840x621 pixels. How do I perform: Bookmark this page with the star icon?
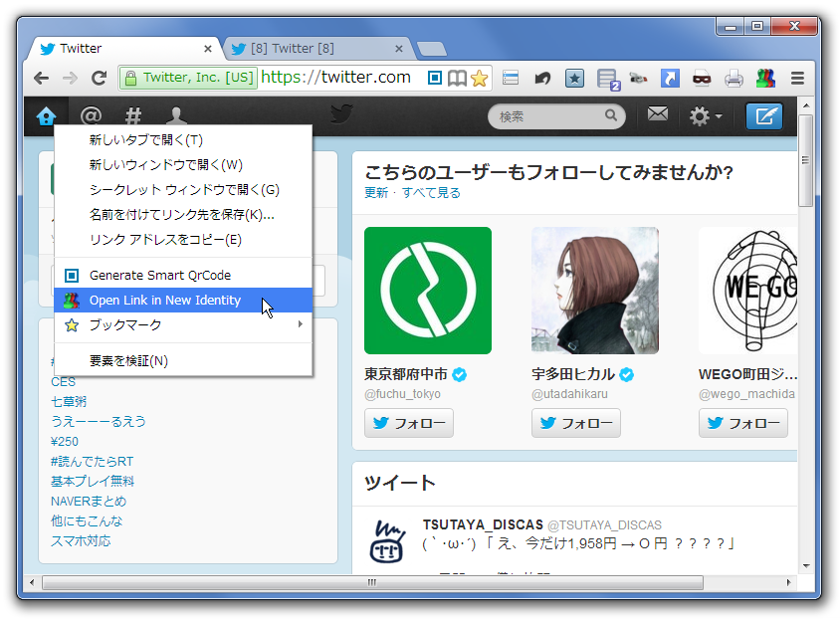480,79
